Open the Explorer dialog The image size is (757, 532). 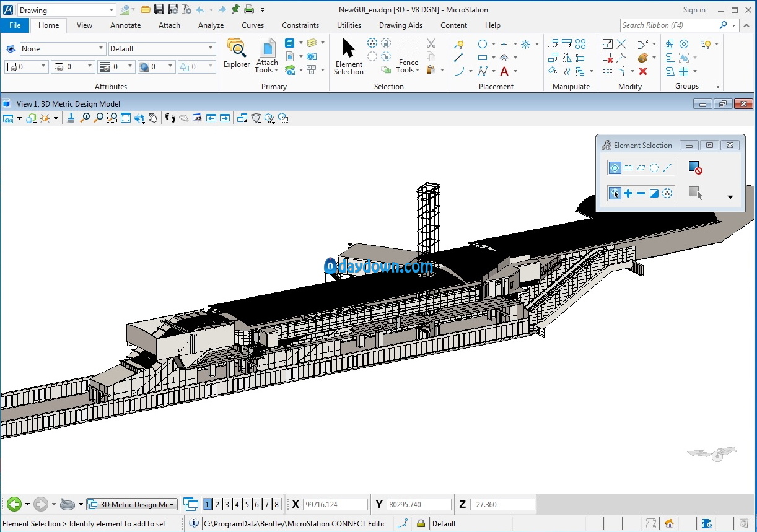pos(237,53)
